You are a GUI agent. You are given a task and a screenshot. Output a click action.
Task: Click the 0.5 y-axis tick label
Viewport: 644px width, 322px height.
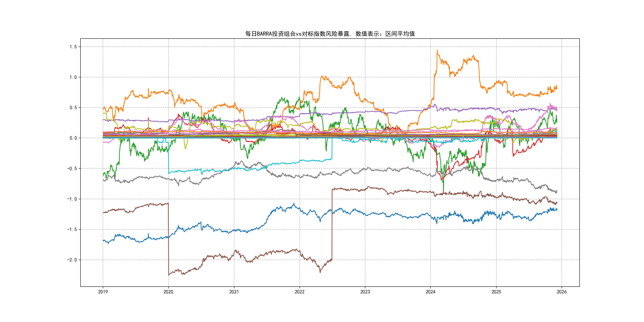(73, 108)
